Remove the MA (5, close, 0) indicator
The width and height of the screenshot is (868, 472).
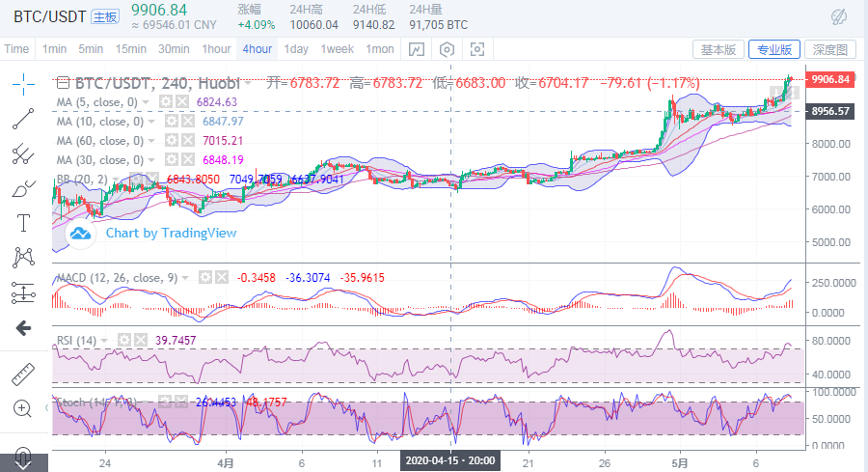pos(182,102)
